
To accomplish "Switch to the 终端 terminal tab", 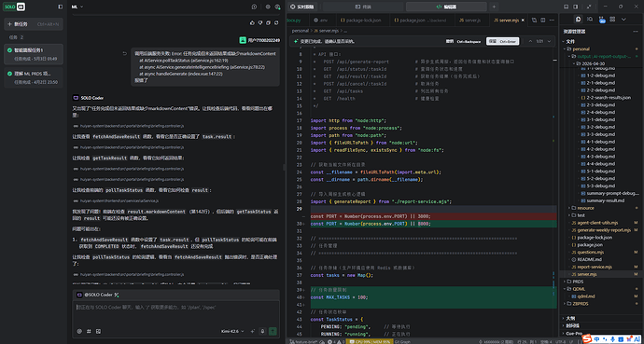I will 363,7.
